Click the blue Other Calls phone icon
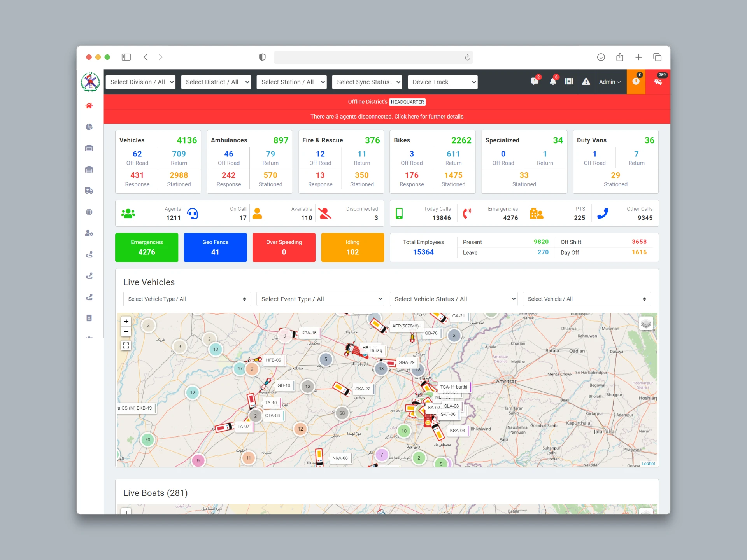747x560 pixels. (603, 213)
